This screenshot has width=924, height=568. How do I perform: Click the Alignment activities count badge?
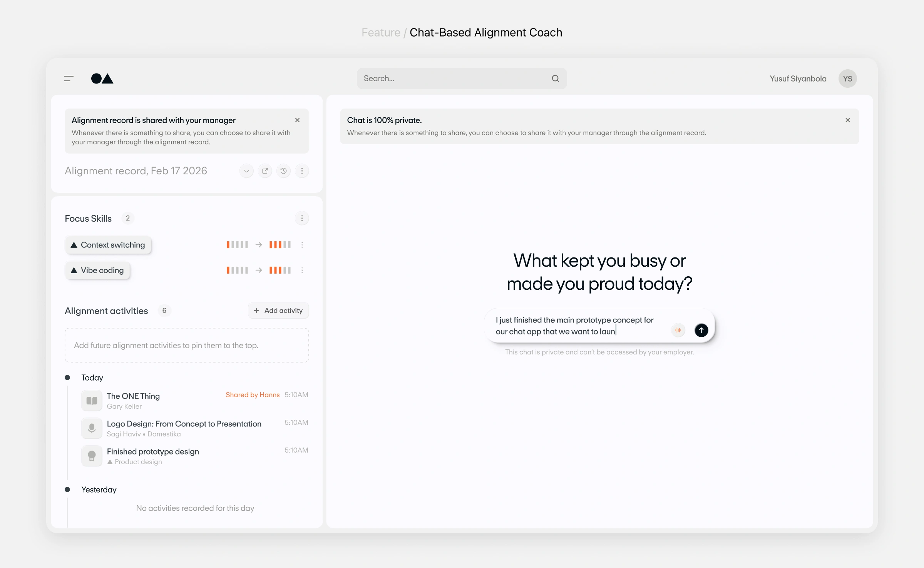(x=164, y=311)
